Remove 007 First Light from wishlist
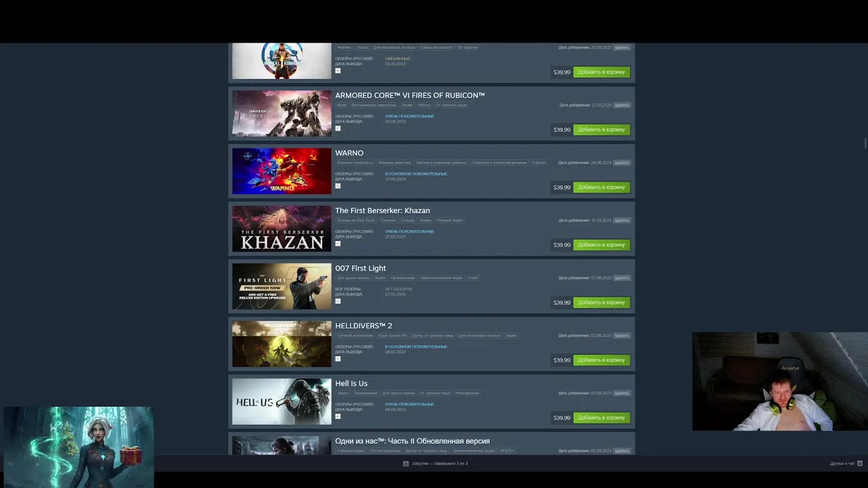 [x=622, y=278]
